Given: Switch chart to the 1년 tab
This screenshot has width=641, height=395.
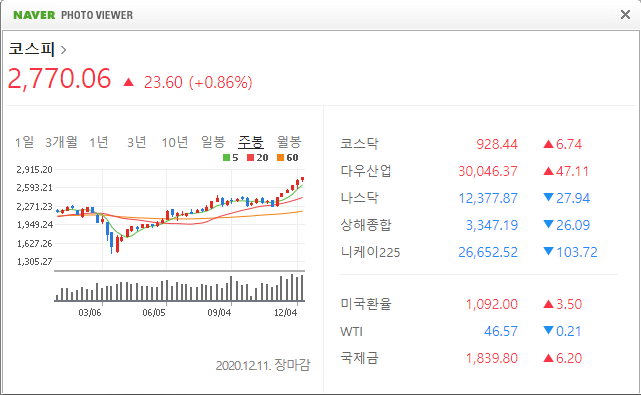Looking at the screenshot, I should pyautogui.click(x=99, y=142).
